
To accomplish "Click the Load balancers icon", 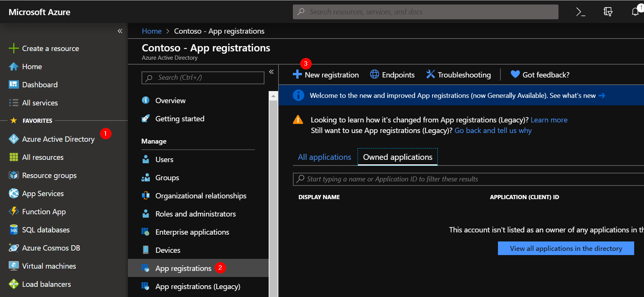I will (x=14, y=284).
